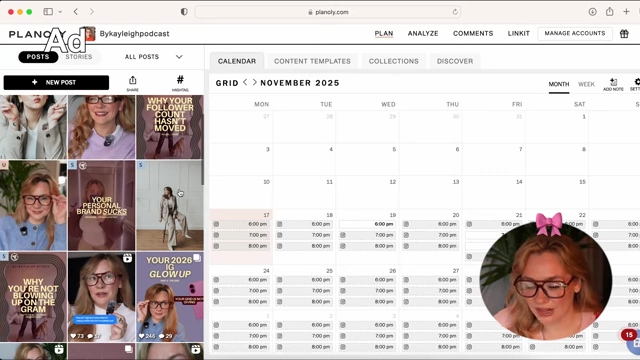Open the Hashtag manager icon

point(180,83)
